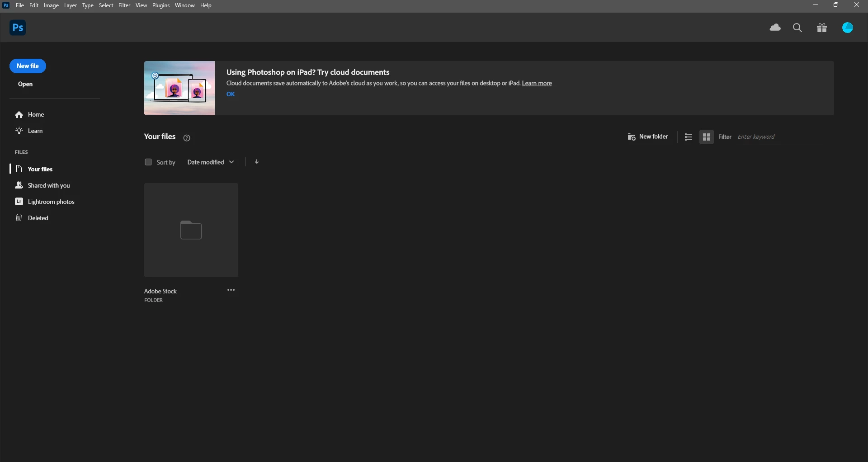Open Adobe Stock folder options ellipsis
The width and height of the screenshot is (868, 462).
coord(231,290)
